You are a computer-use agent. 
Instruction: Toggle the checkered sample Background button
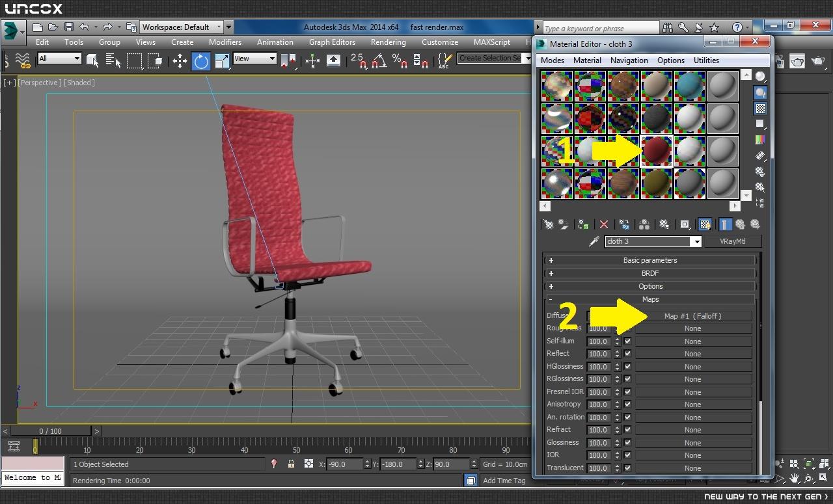click(x=760, y=109)
